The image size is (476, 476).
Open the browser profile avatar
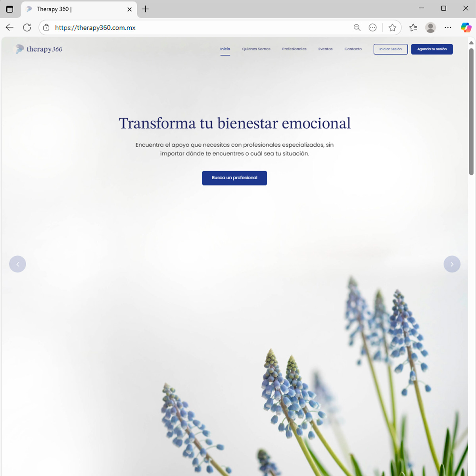[x=430, y=27]
